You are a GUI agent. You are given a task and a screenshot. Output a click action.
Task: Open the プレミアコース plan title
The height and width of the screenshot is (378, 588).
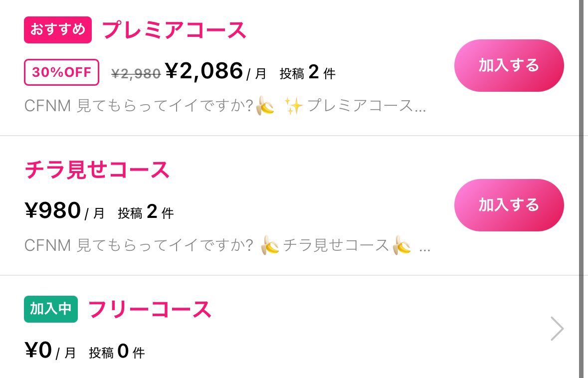point(175,30)
